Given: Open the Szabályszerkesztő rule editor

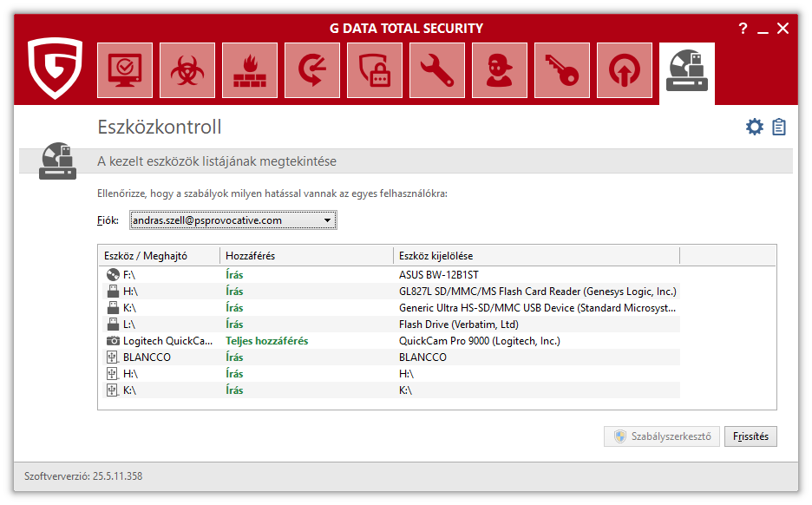Looking at the screenshot, I should click(x=662, y=436).
